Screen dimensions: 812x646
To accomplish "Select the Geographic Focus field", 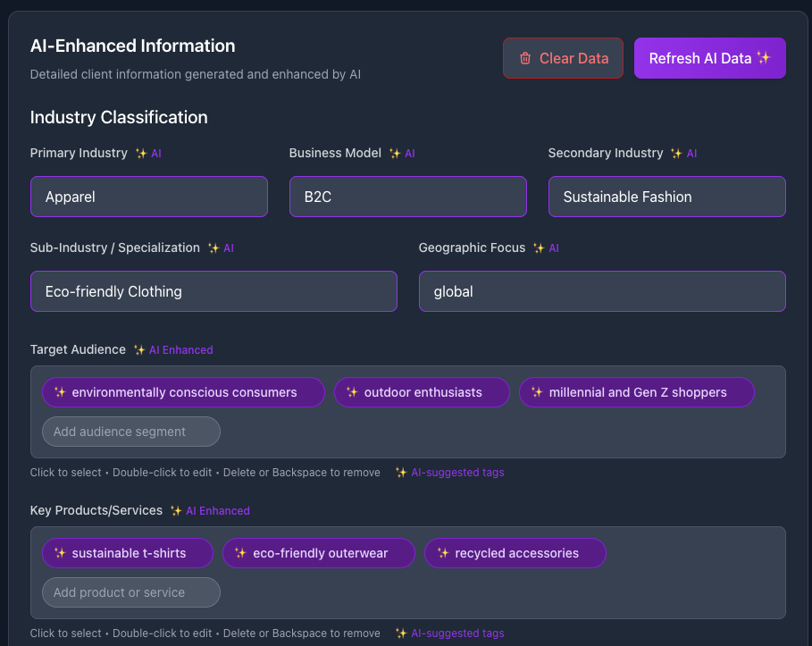I will coord(602,291).
